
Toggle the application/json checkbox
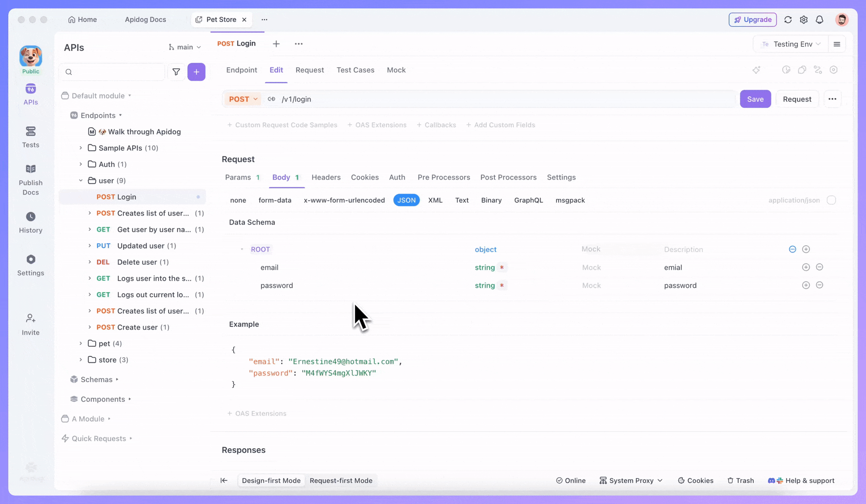(x=831, y=200)
